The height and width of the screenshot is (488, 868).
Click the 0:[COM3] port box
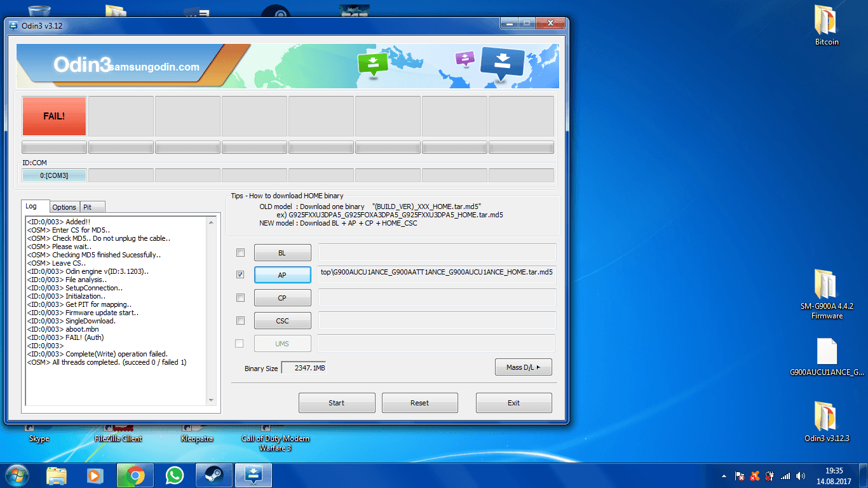click(x=54, y=175)
